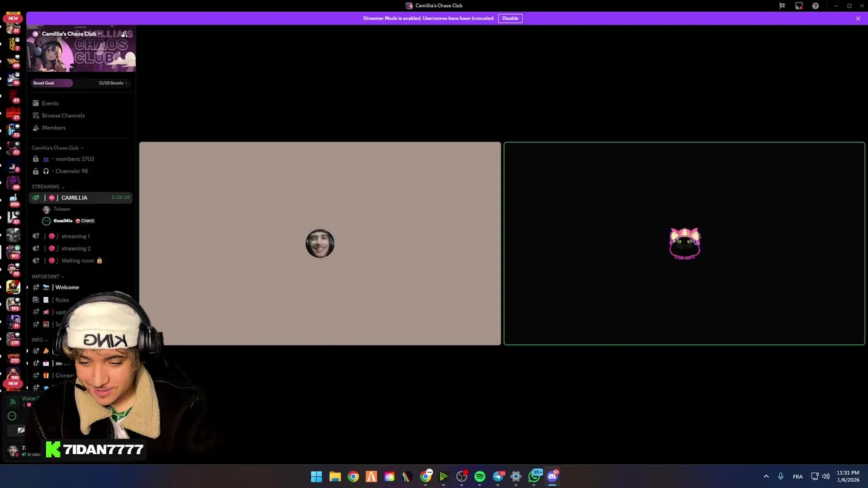Select the left participant video tile
The width and height of the screenshot is (868, 488).
320,243
